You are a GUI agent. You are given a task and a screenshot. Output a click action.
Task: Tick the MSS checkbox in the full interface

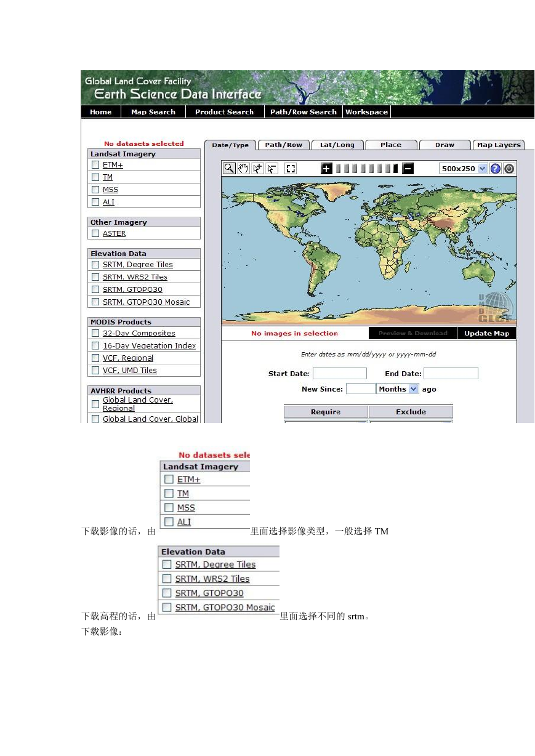point(95,190)
